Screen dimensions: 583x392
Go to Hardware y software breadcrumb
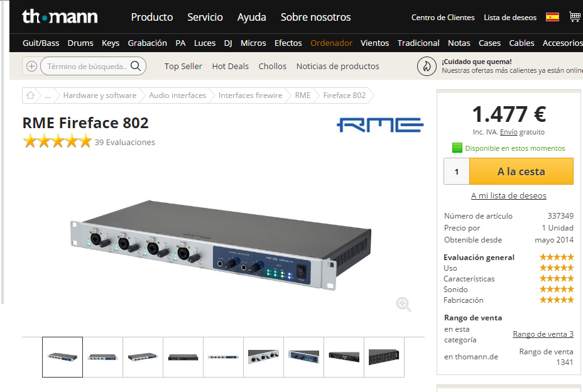point(100,95)
